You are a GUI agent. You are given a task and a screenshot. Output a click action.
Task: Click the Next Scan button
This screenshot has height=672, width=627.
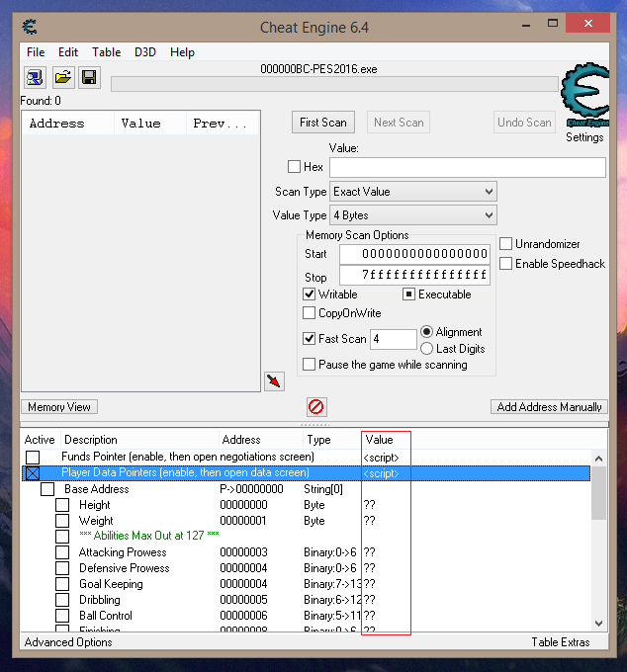click(x=399, y=123)
